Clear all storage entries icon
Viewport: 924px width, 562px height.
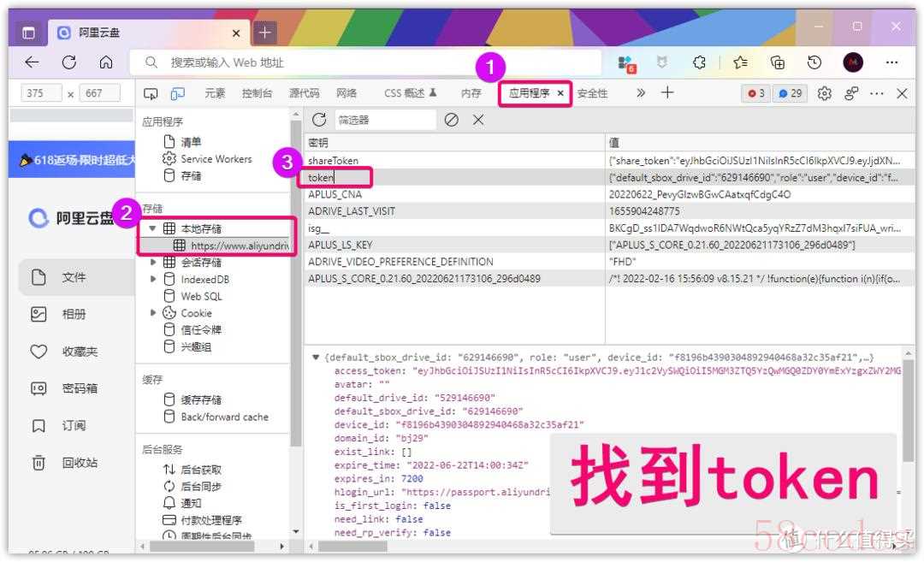(x=452, y=120)
